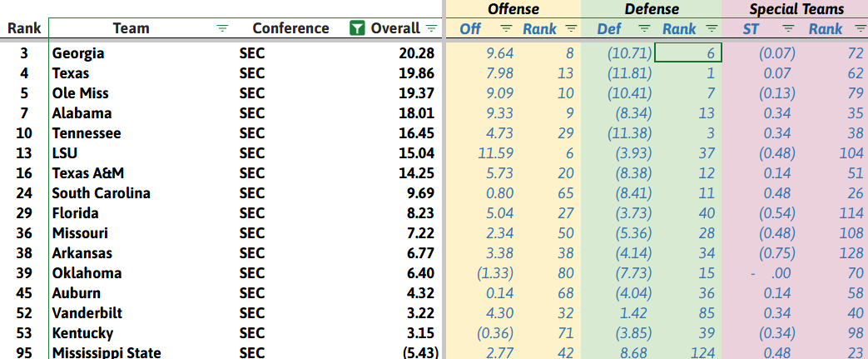Open the Off column filter
The image size is (868, 359).
[506, 29]
